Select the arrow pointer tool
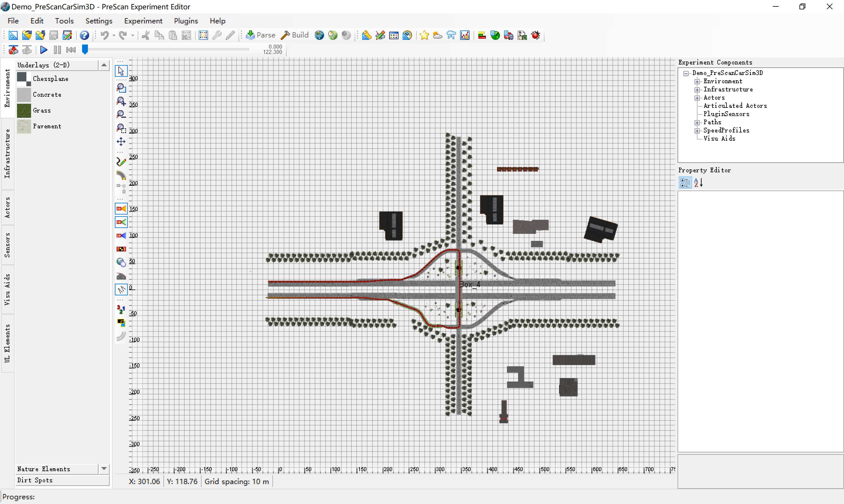 pyautogui.click(x=121, y=71)
